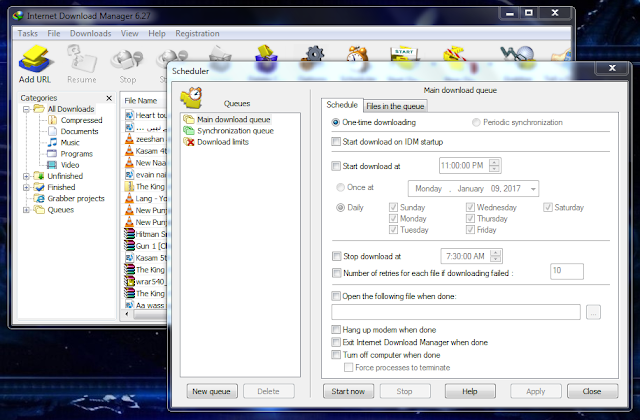Open the File menu
Image resolution: width=640 pixels, height=420 pixels.
[53, 33]
